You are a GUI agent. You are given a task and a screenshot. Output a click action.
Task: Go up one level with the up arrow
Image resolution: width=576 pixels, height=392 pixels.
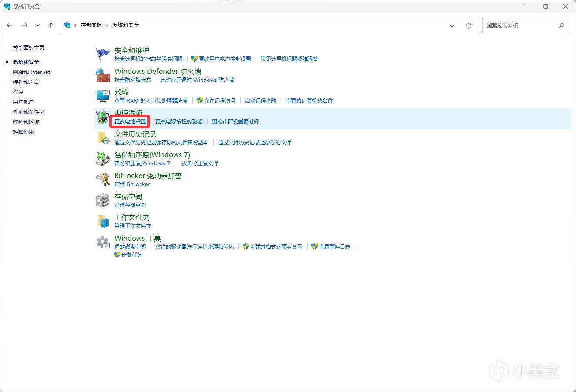pos(51,25)
